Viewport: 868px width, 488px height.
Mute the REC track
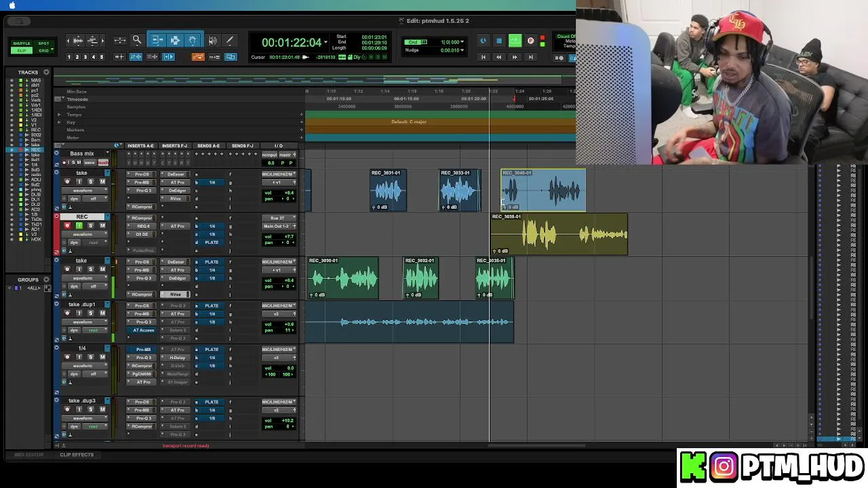click(102, 226)
